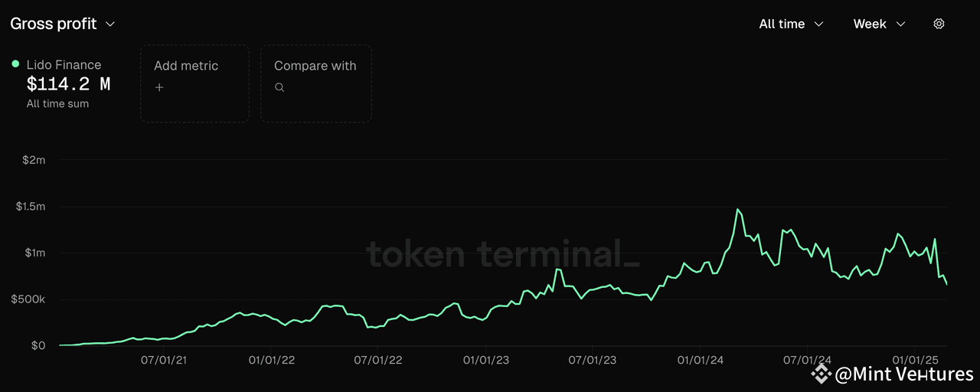
Task: Click the $114.2 M total value
Action: [68, 84]
